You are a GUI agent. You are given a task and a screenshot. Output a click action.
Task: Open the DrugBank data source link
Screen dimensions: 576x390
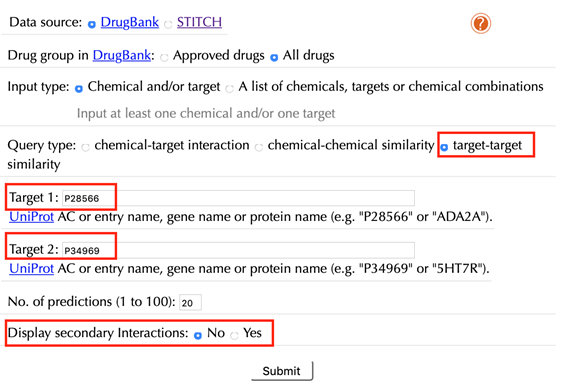click(130, 22)
